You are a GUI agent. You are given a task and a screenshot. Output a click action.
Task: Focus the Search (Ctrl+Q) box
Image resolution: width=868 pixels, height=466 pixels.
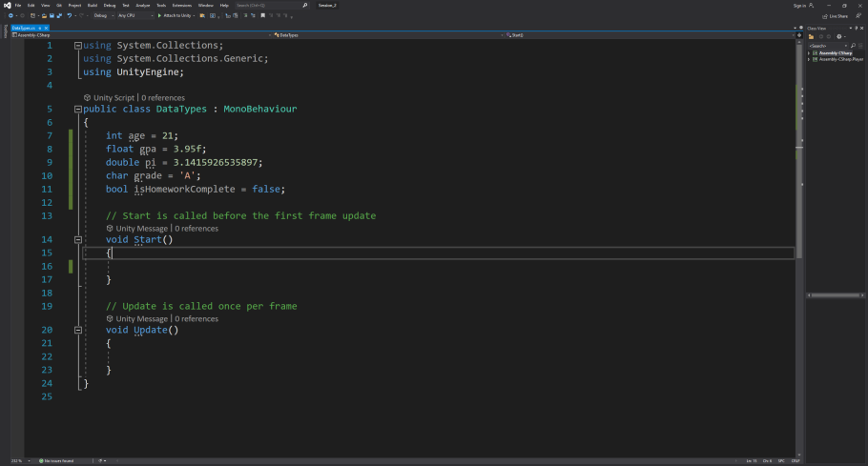coord(268,5)
